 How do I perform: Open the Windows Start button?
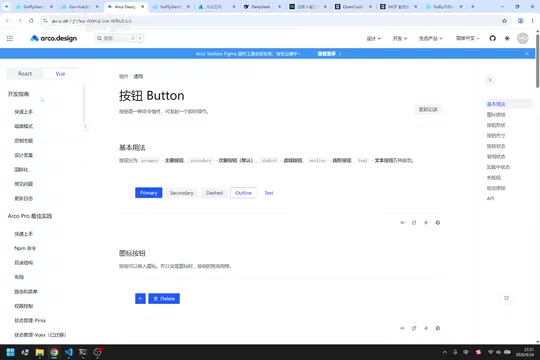pos(10,352)
